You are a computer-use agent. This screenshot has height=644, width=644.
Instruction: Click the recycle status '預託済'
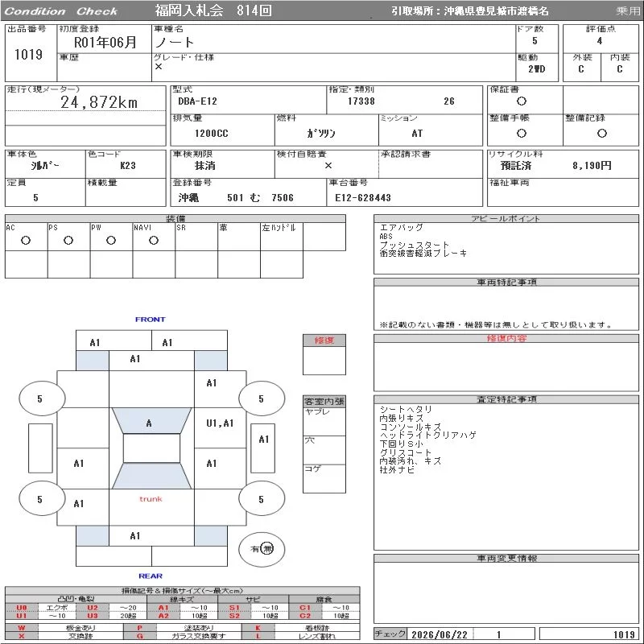[x=516, y=166]
